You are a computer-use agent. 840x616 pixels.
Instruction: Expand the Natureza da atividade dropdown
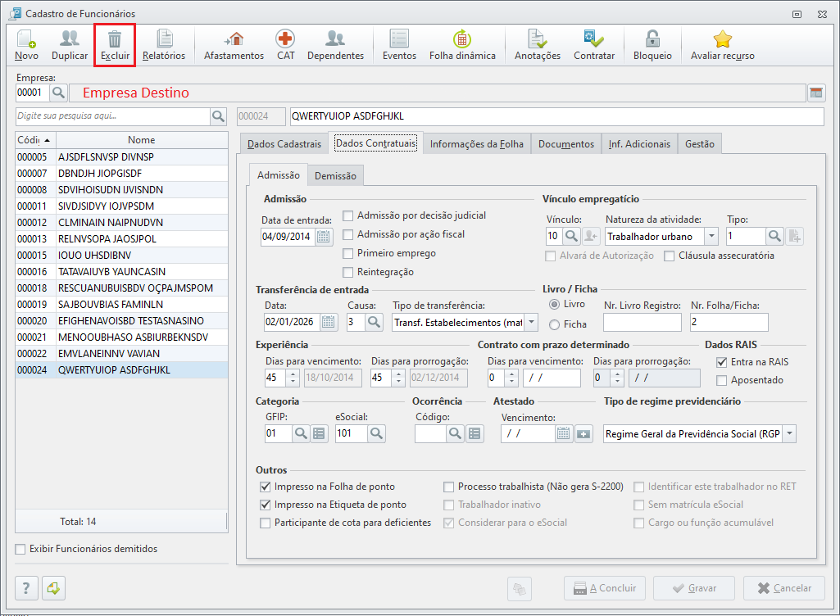[711, 236]
